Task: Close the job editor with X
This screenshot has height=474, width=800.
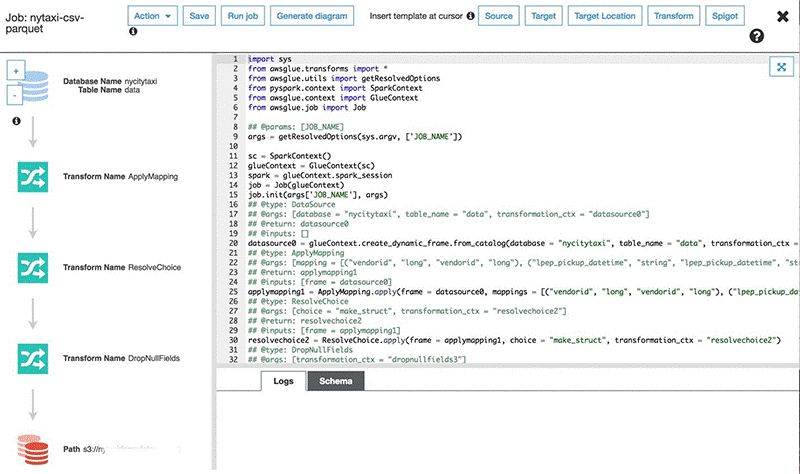Action: (782, 16)
